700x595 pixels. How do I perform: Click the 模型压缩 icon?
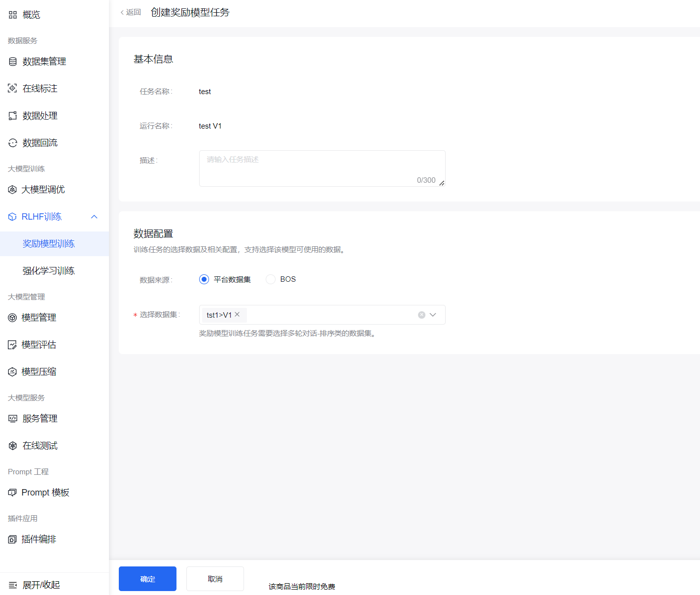12,372
